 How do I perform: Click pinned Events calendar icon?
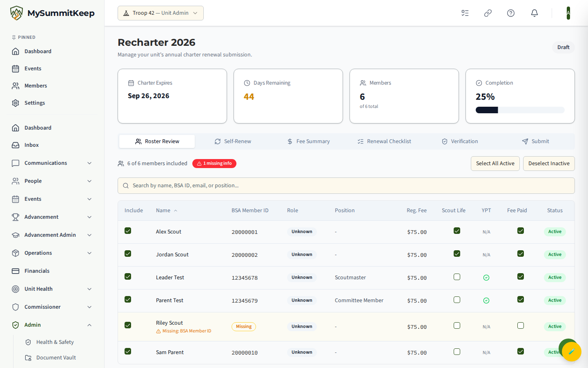point(16,68)
